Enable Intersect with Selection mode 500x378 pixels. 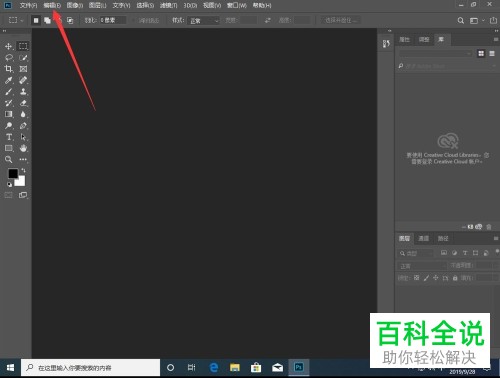click(70, 21)
